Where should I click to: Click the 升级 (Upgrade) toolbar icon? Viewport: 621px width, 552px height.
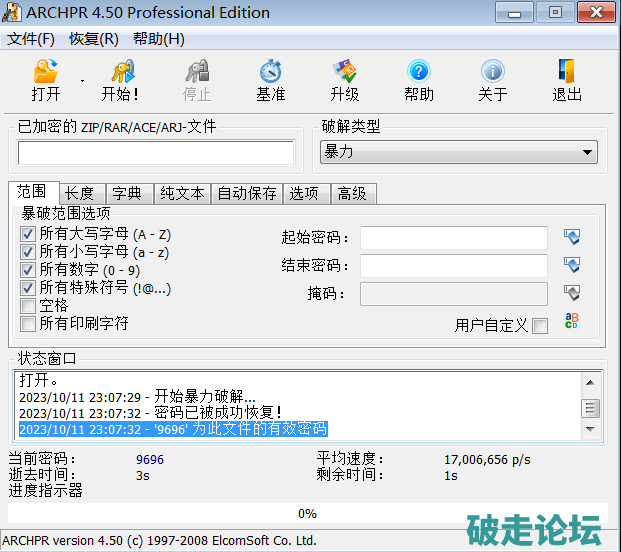point(345,73)
